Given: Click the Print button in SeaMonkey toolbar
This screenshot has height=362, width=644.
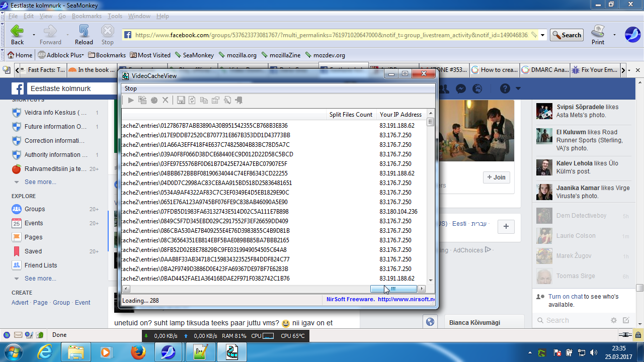Looking at the screenshot, I should tap(598, 34).
